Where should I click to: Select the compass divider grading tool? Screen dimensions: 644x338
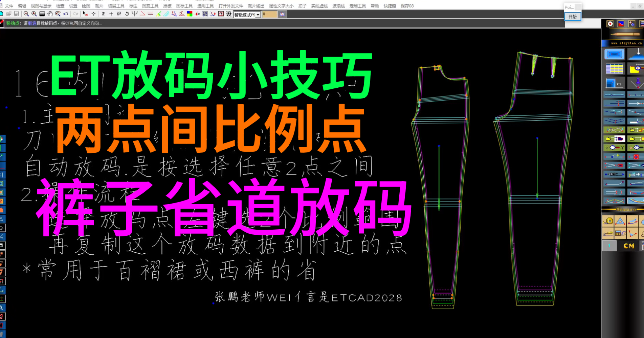coord(637,83)
